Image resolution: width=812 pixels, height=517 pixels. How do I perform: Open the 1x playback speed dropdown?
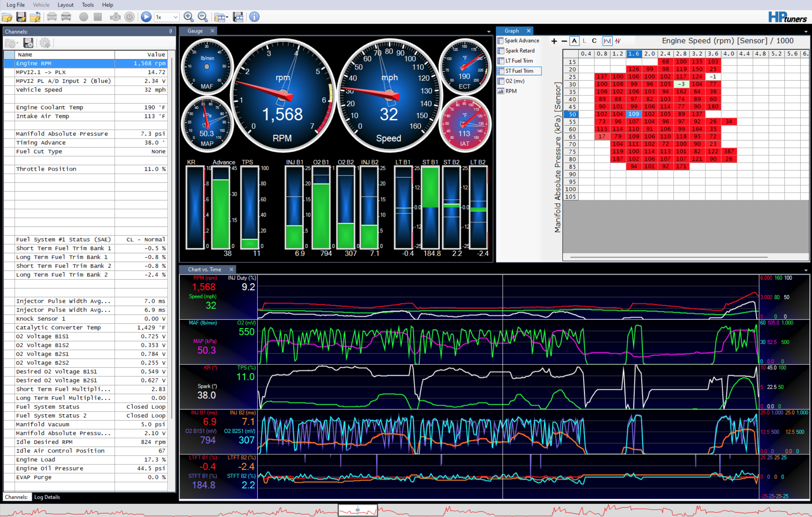click(x=175, y=17)
